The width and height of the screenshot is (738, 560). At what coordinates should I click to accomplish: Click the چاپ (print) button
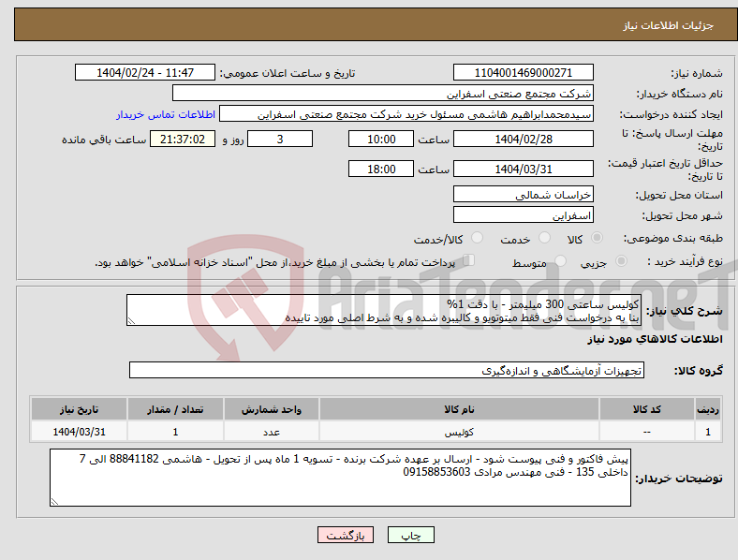point(410,535)
